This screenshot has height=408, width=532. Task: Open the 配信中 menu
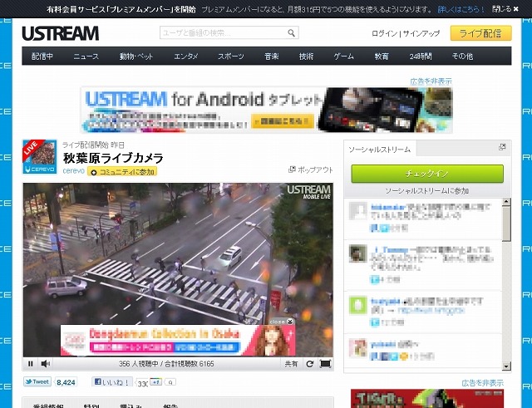click(42, 57)
